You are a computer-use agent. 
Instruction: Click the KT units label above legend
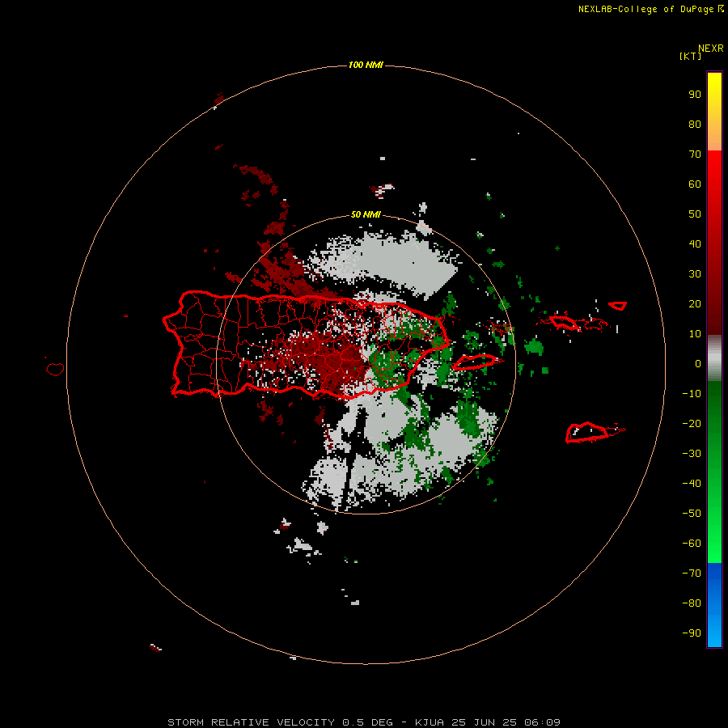[x=690, y=56]
